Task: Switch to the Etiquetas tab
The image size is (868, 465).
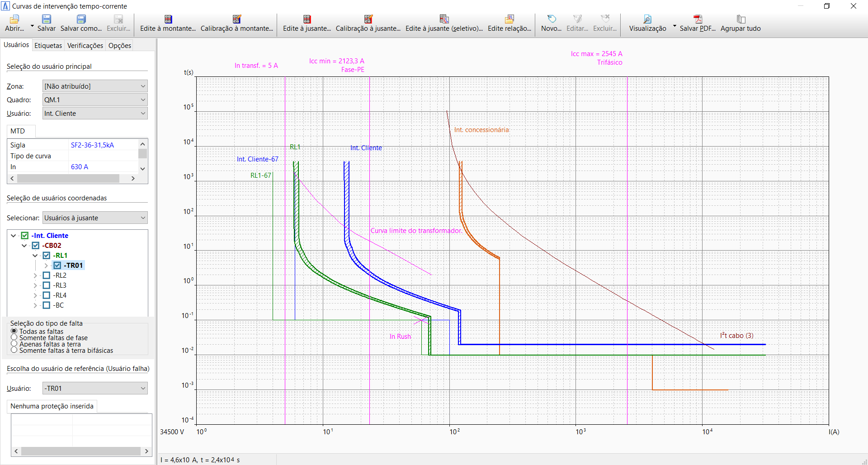Action: tap(48, 46)
